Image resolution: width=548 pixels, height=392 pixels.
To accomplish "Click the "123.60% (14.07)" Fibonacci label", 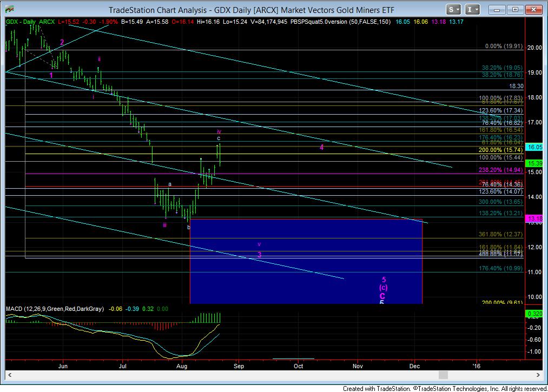I will (x=501, y=191).
